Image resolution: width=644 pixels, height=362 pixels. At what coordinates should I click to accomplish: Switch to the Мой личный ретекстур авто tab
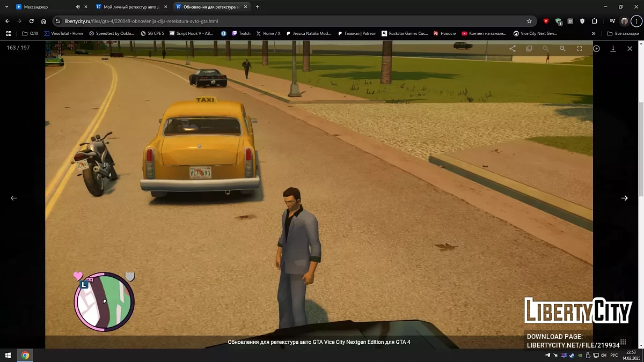click(130, 7)
